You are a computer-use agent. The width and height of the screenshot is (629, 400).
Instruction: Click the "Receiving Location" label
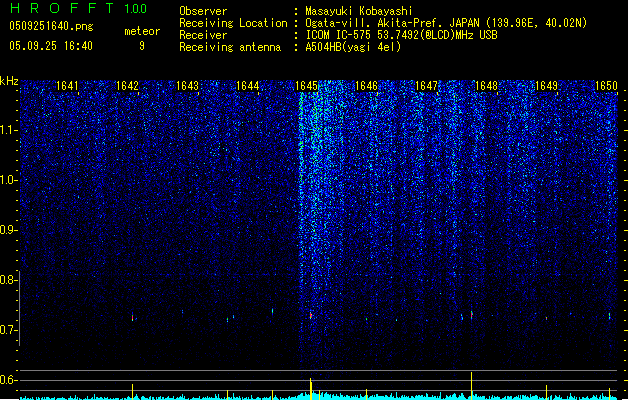point(233,23)
